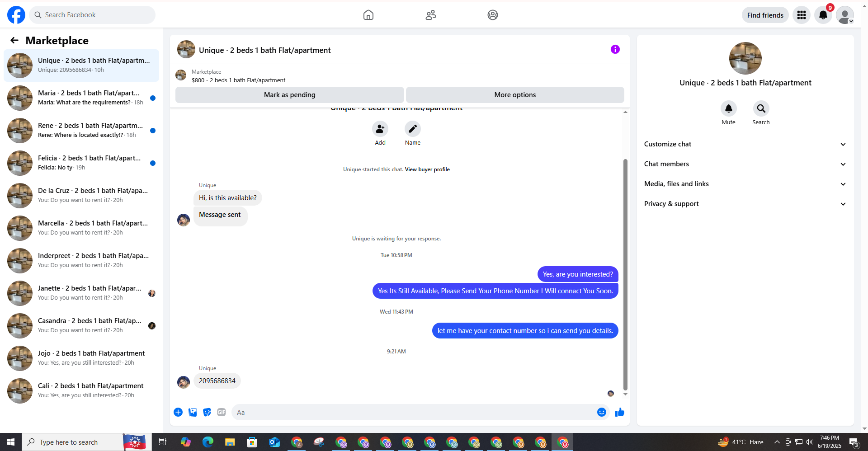Open the Windows Start menu
This screenshot has width=868, height=451.
click(11, 442)
